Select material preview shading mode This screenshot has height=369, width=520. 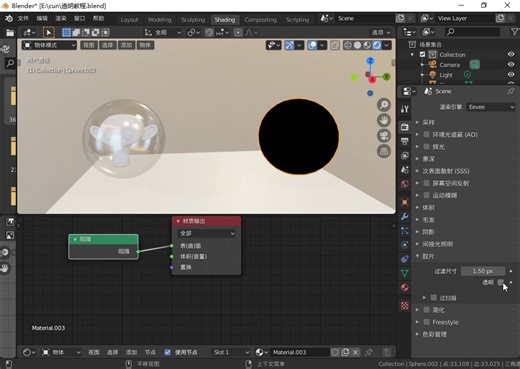(x=367, y=45)
